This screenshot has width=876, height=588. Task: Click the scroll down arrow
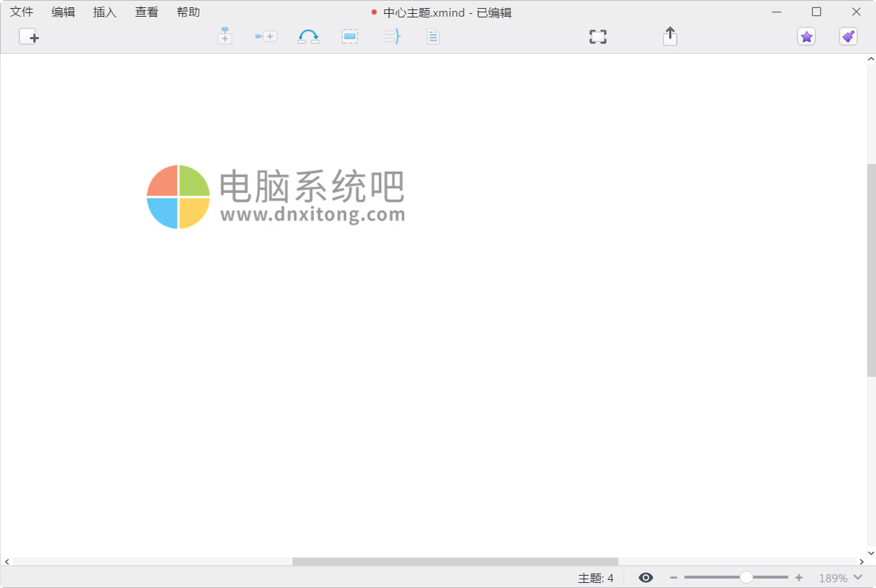(x=872, y=552)
